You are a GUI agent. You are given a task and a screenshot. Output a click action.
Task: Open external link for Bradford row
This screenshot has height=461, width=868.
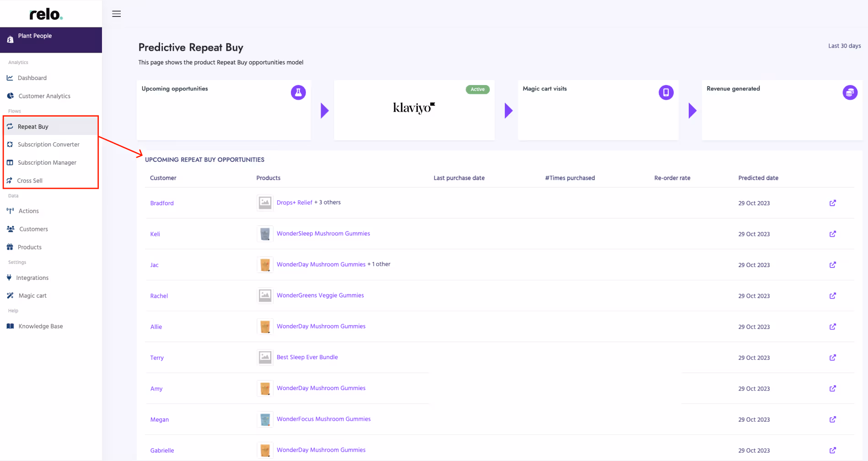[x=833, y=203]
